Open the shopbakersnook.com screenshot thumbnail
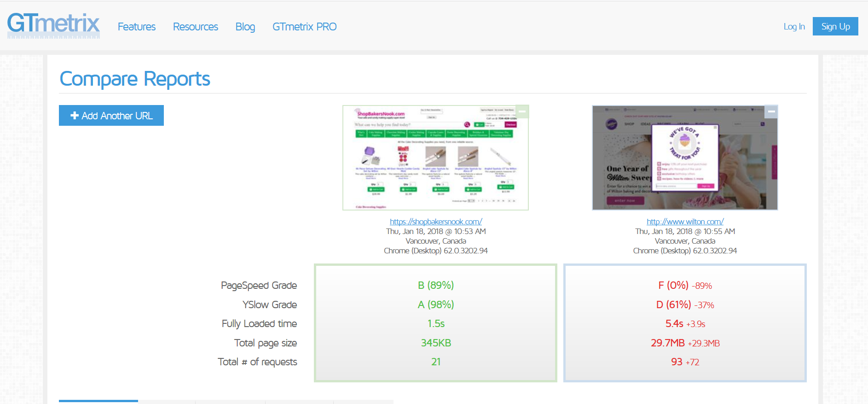 [435, 158]
